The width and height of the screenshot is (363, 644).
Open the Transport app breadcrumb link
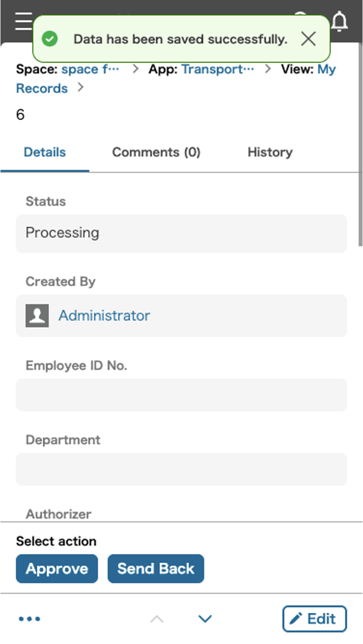(x=217, y=69)
